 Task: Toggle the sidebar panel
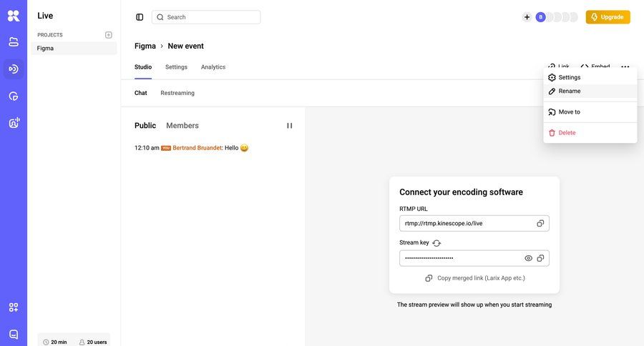(140, 17)
